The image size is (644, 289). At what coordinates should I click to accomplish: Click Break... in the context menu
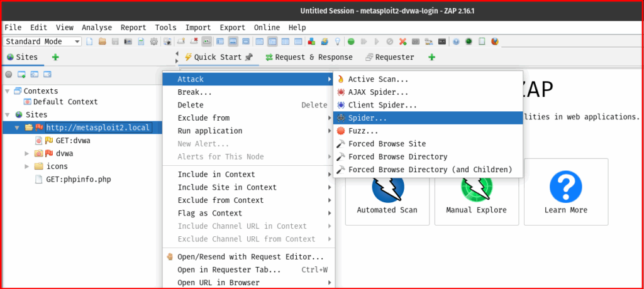point(249,92)
